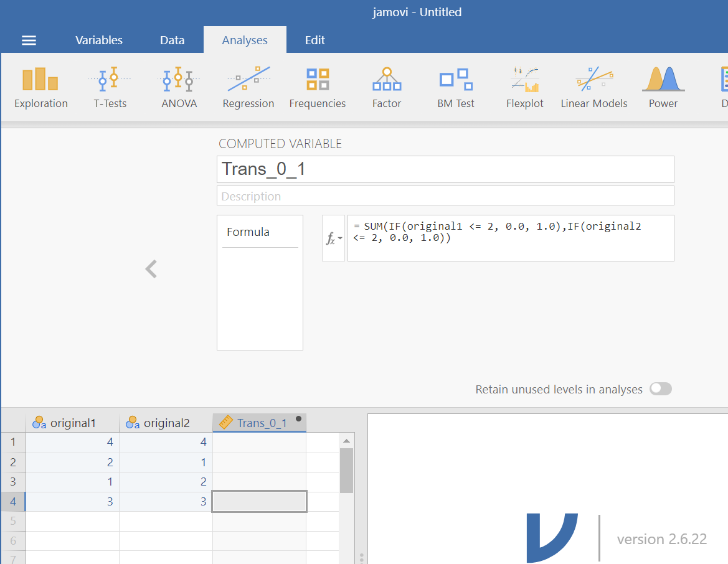The height and width of the screenshot is (564, 728).
Task: Select row header 3
Action: tap(13, 482)
